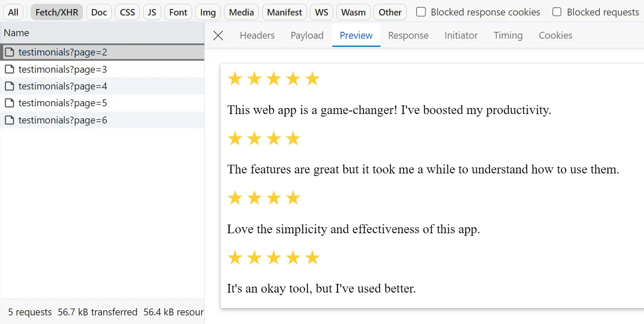644x324 pixels.
Task: Filter requests by Wasm
Action: 353,12
